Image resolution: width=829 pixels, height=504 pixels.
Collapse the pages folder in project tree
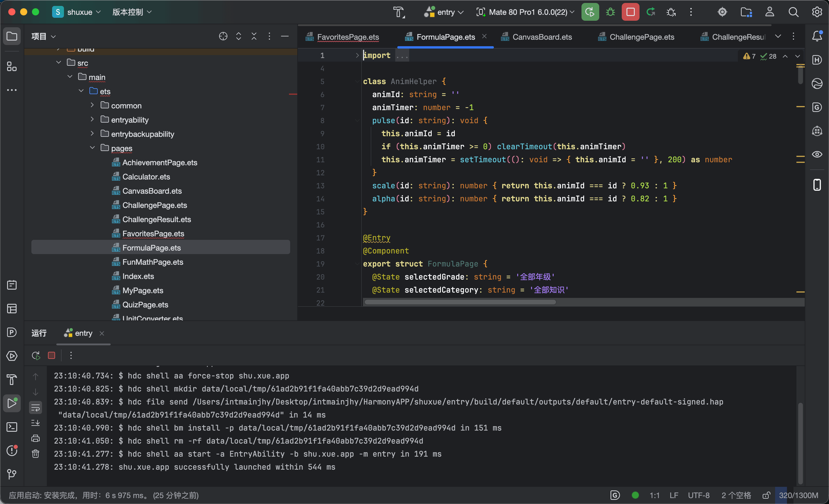pyautogui.click(x=92, y=148)
